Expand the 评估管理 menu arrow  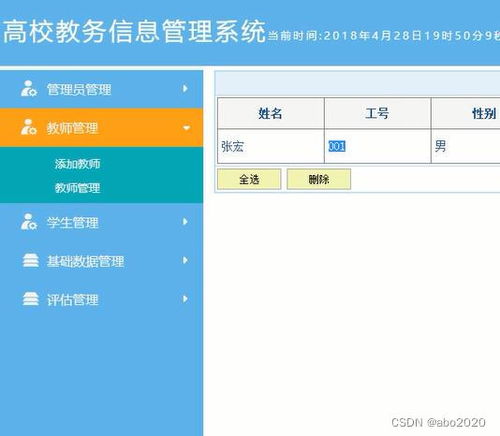(x=185, y=299)
